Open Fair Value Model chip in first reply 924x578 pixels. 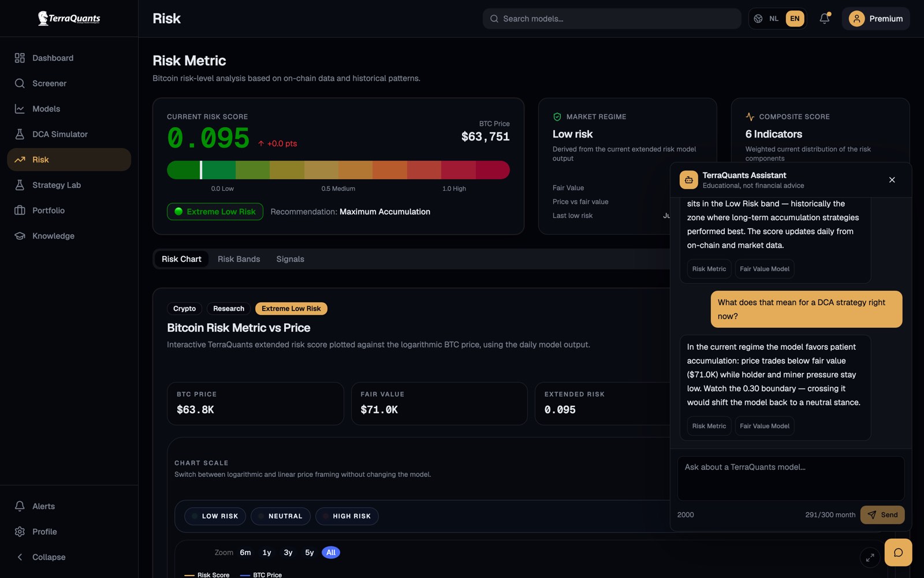(x=765, y=269)
